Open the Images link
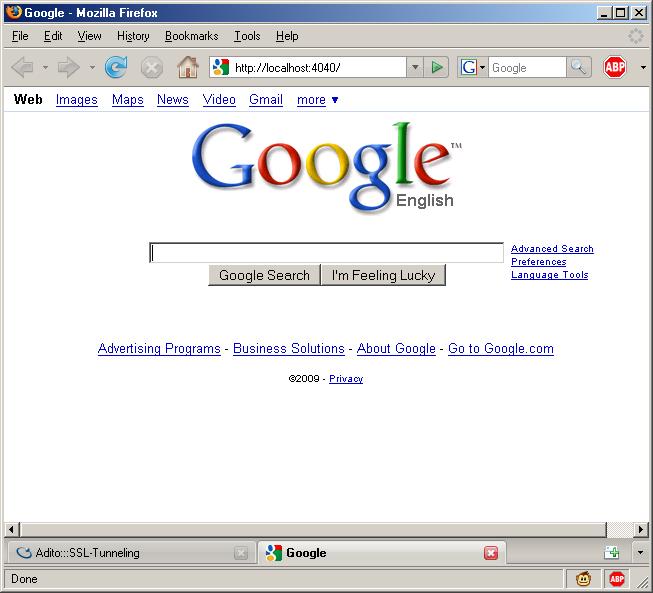This screenshot has height=593, width=653. (77, 100)
